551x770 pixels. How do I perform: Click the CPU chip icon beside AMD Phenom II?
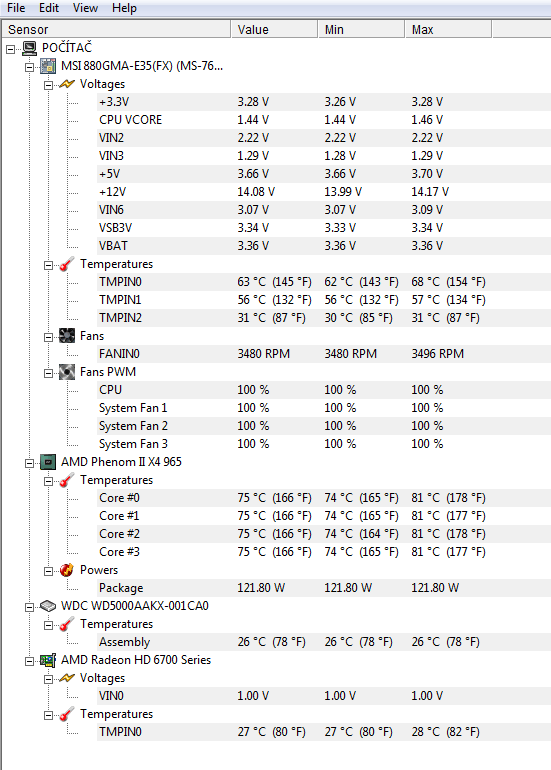click(x=48, y=462)
